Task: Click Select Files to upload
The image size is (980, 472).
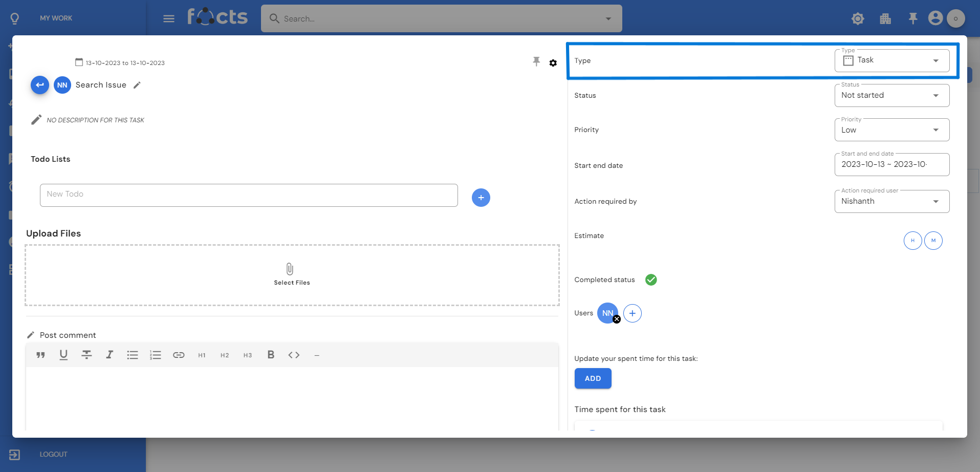Action: [292, 274]
